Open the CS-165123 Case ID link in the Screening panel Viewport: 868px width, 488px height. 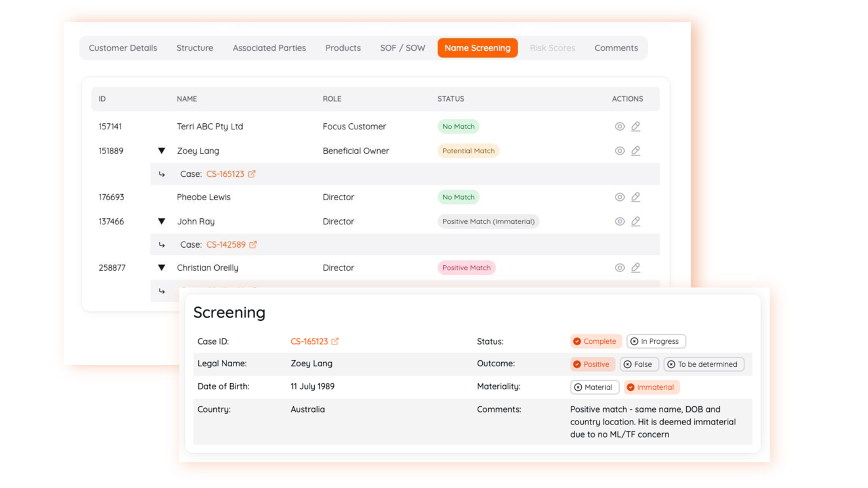(x=309, y=341)
